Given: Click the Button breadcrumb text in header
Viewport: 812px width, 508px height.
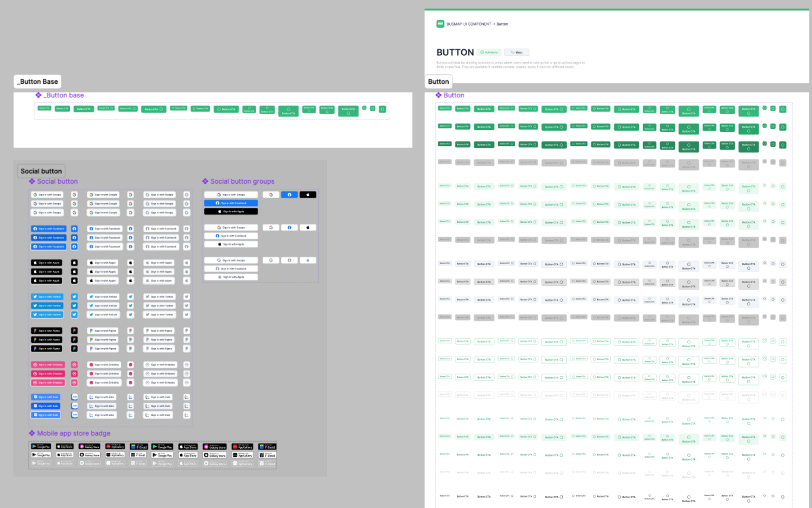Looking at the screenshot, I should coord(502,24).
